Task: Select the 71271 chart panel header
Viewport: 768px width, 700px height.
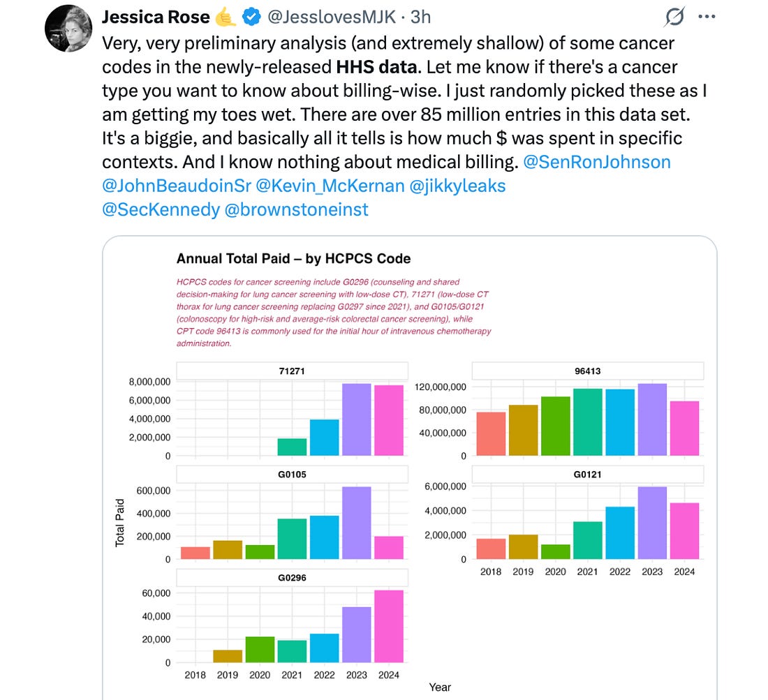Action: coord(291,371)
